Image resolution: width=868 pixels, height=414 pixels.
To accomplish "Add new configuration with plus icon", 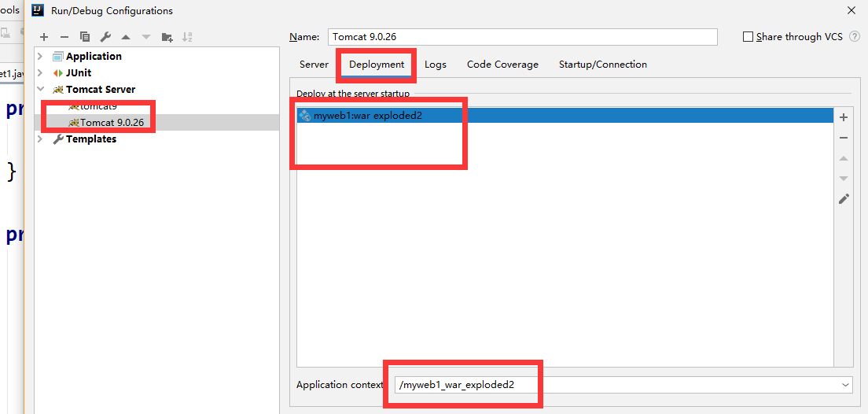I will (44, 37).
